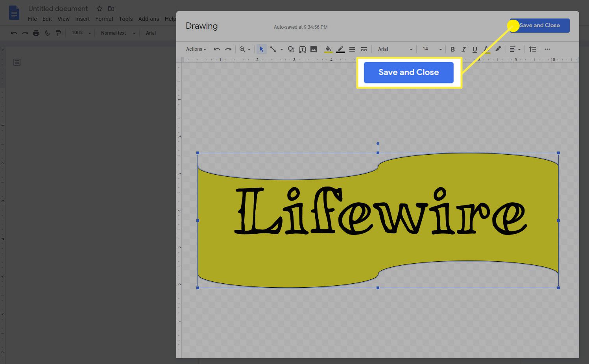Open the Shape tool
589x364 pixels.
(291, 49)
